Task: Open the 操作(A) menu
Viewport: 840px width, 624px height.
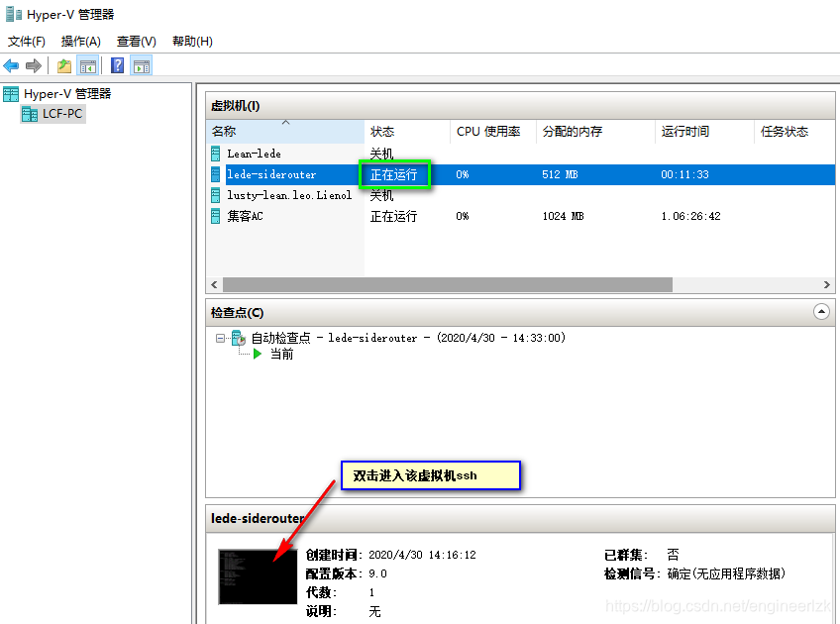Action: point(81,42)
